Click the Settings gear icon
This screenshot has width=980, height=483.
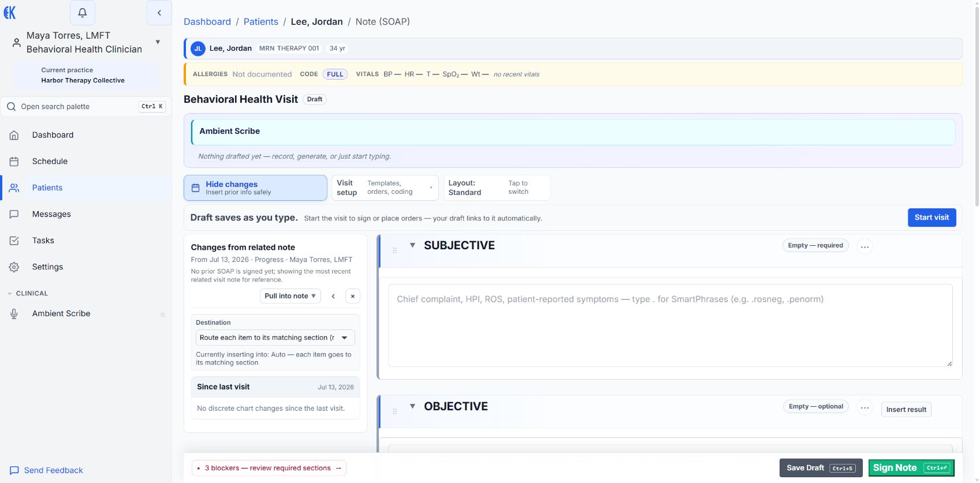pos(14,267)
